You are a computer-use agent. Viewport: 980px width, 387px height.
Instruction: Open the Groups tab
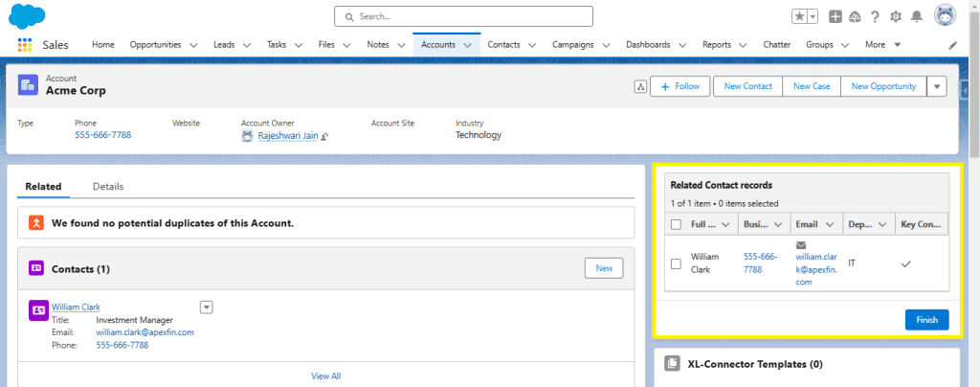pyautogui.click(x=819, y=45)
